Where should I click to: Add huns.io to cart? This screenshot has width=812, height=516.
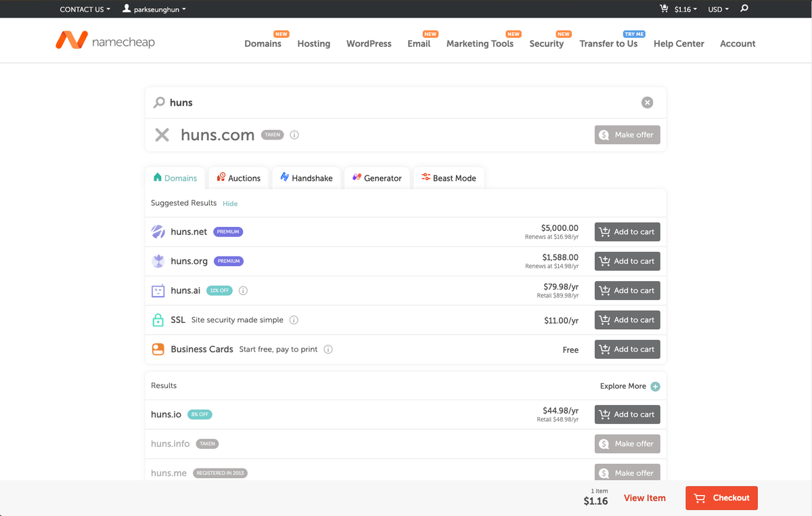coord(627,414)
